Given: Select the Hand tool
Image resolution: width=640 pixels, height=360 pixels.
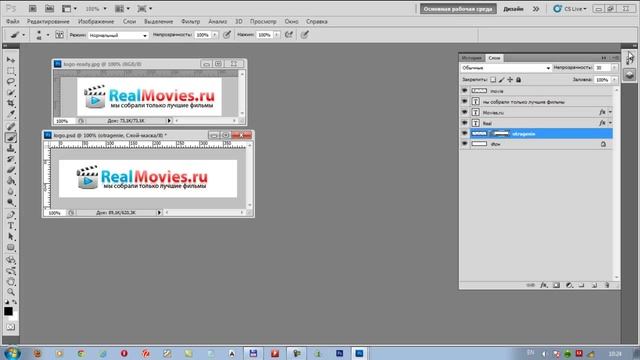Looking at the screenshot, I should 11,282.
